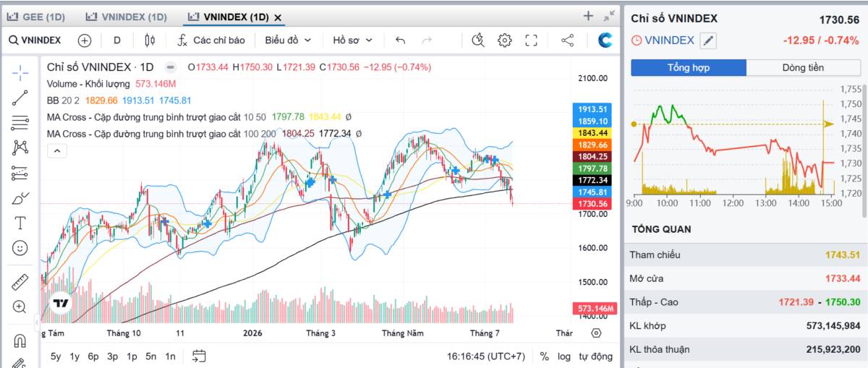Click the 1730.56 current price label
The height and width of the screenshot is (368, 868).
(x=593, y=205)
